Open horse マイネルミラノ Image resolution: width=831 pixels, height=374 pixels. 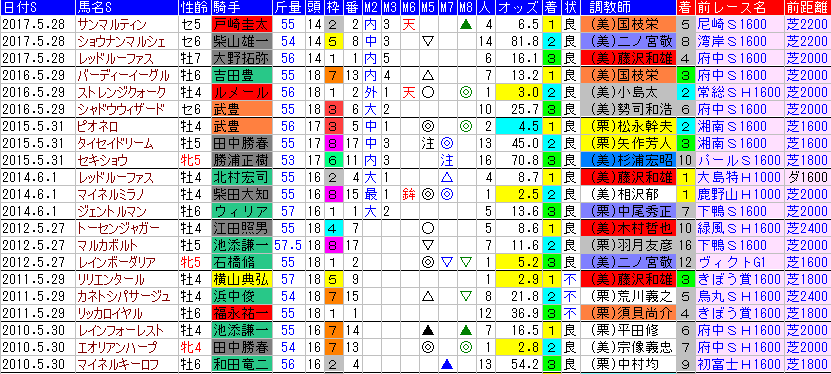point(110,194)
